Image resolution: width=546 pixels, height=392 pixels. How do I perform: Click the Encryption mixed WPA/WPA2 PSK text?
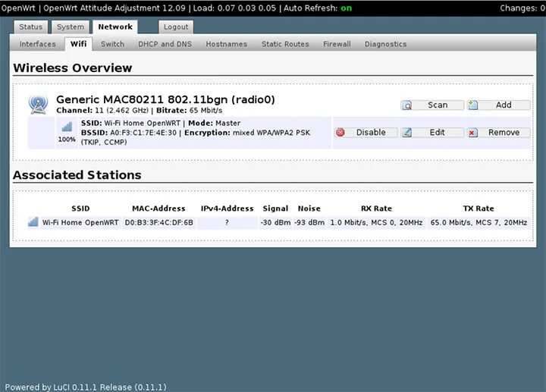[x=247, y=133]
